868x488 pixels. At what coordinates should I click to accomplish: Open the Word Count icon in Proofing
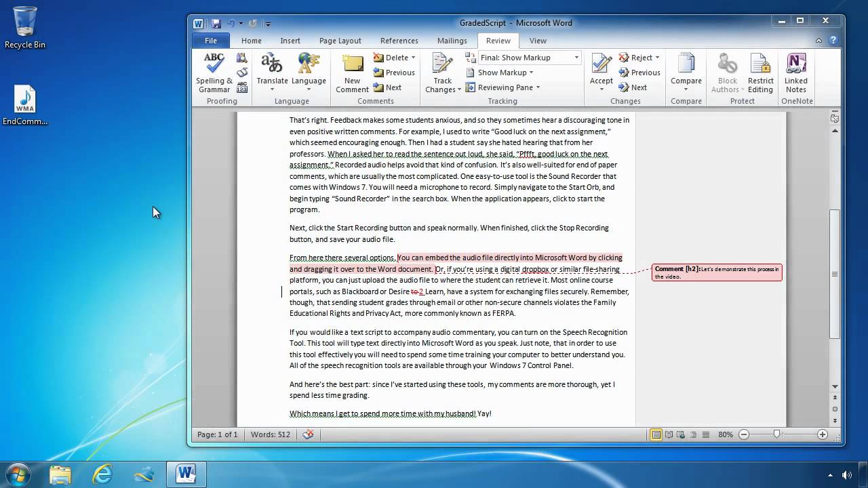click(242, 88)
